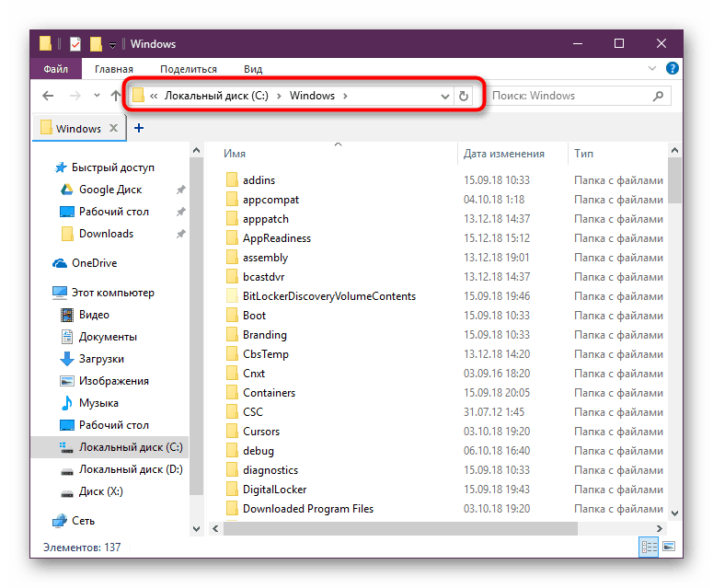
Task: Open Видео in navigation pane
Action: coord(85,315)
